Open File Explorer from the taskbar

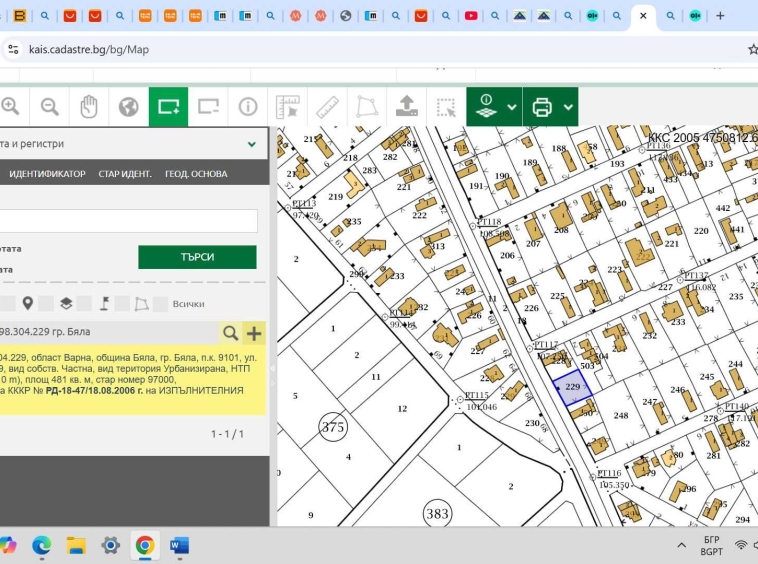pyautogui.click(x=76, y=546)
